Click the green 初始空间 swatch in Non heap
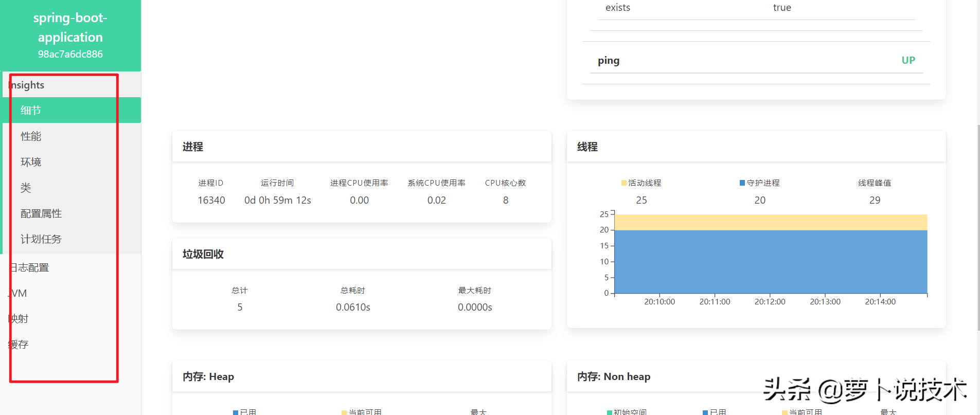This screenshot has width=980, height=415. [610, 412]
